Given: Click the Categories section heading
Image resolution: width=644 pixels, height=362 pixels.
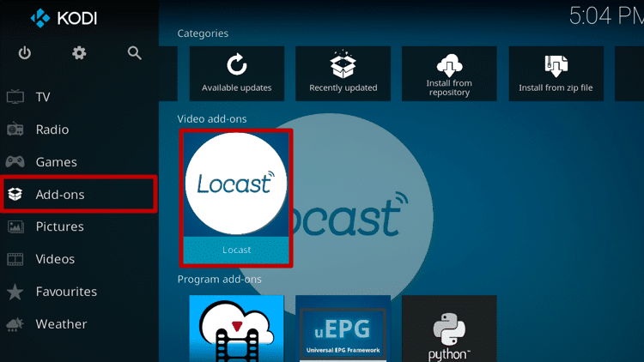Looking at the screenshot, I should 203,33.
